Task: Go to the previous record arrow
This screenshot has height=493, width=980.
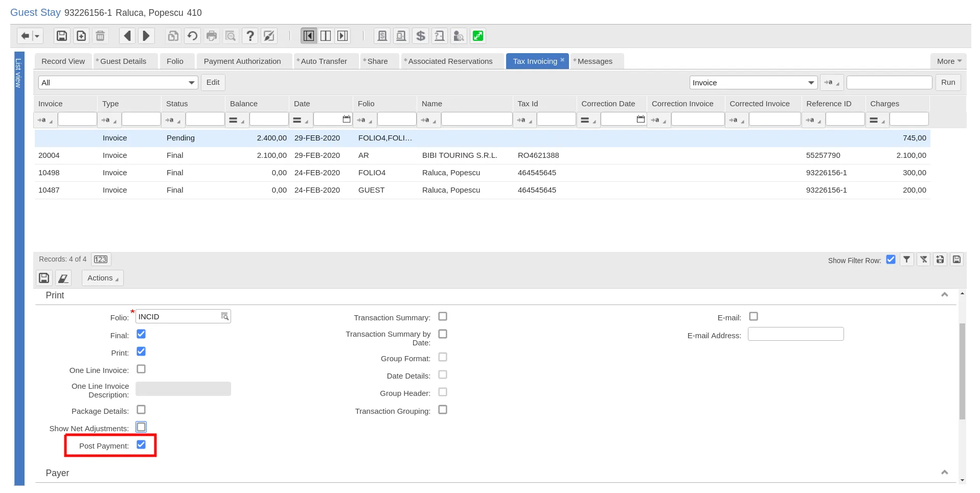Action: click(127, 36)
